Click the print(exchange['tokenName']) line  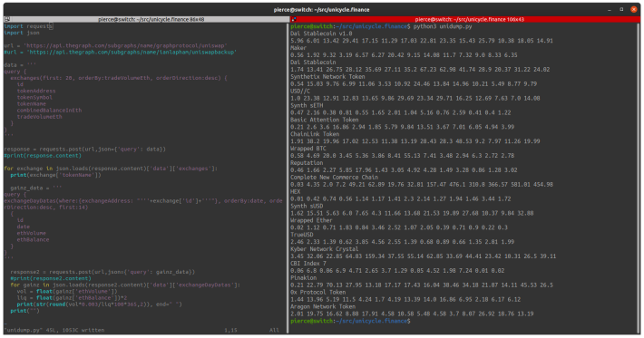[56, 175]
